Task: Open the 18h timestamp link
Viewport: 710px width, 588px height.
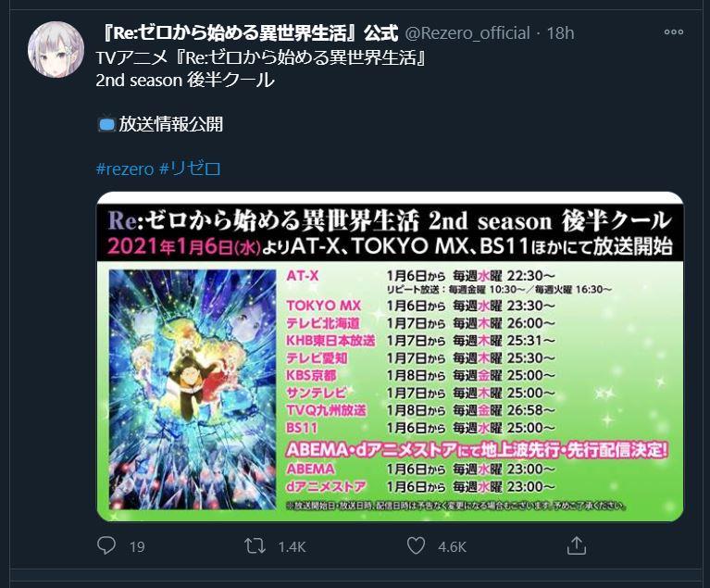Action: tap(560, 33)
